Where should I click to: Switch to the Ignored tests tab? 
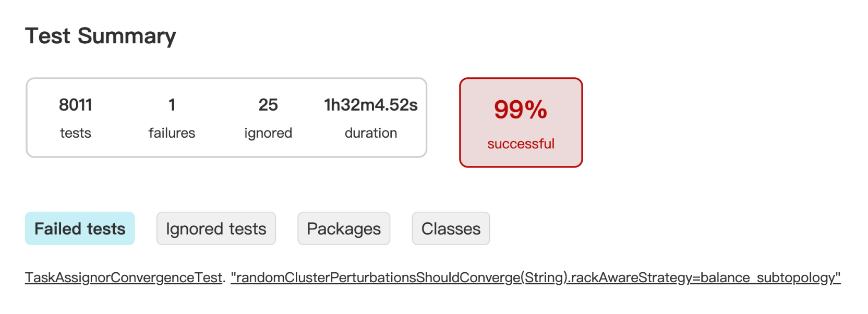tap(216, 228)
